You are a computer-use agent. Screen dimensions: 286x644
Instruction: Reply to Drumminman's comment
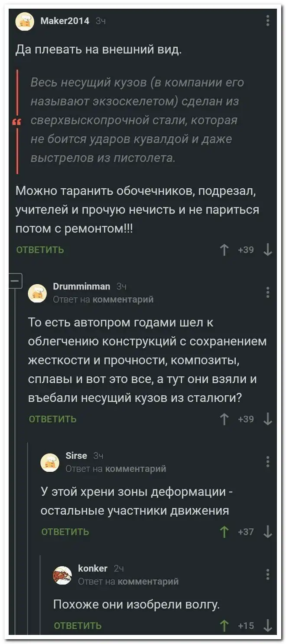coord(52,419)
